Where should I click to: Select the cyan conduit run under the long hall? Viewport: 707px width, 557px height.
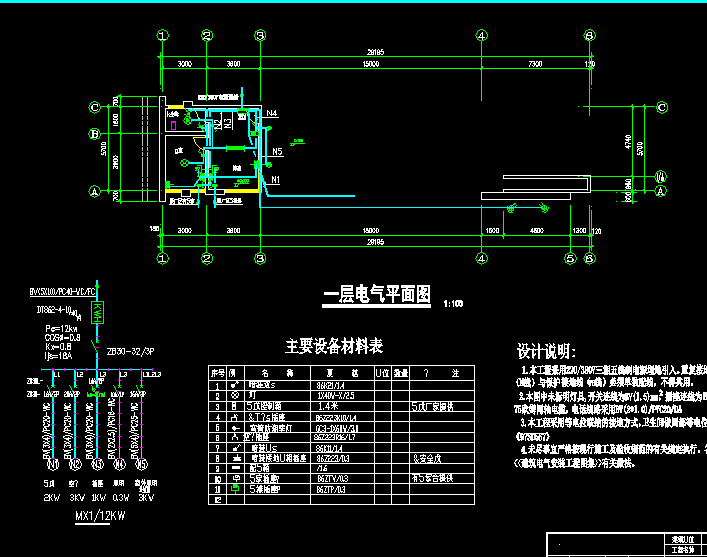tap(401, 207)
